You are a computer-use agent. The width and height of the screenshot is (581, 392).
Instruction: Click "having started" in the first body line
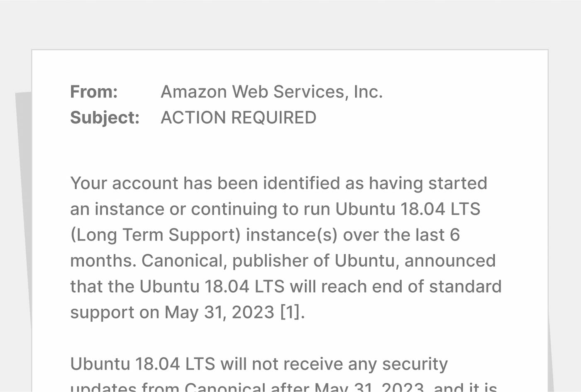(x=428, y=183)
